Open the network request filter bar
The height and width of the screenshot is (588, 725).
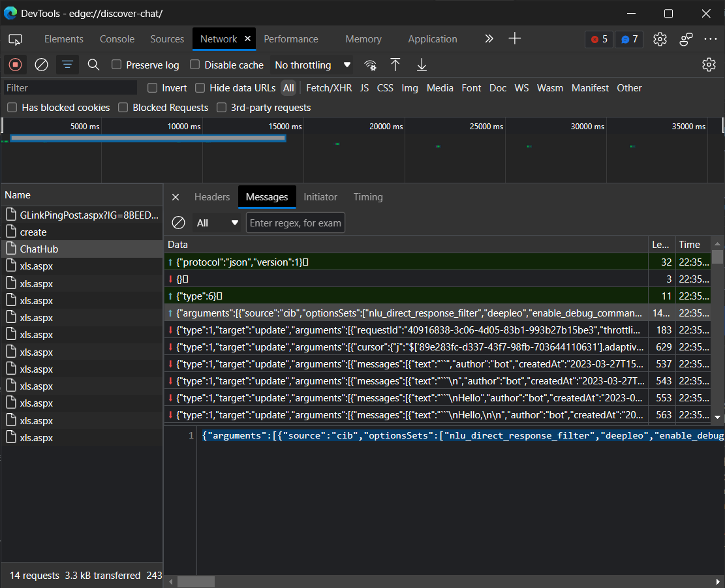click(x=67, y=65)
